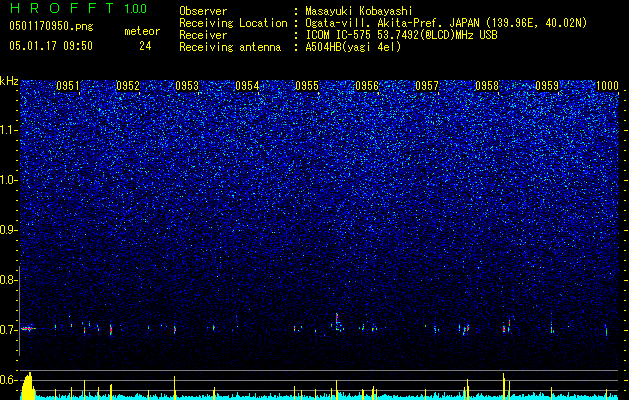Click the 0.9 kHz axis label

pyautogui.click(x=8, y=230)
